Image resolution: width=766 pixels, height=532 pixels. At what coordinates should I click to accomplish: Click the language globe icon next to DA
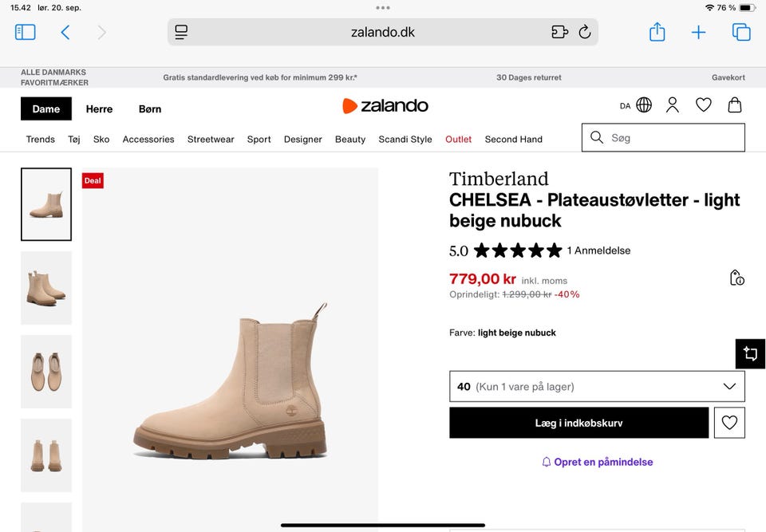click(x=645, y=104)
